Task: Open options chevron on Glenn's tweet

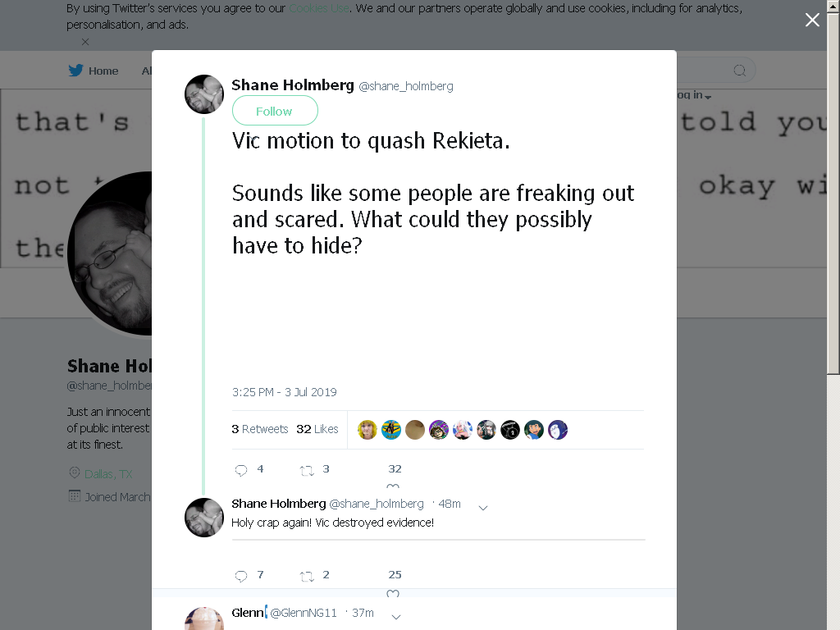Action: [x=396, y=617]
